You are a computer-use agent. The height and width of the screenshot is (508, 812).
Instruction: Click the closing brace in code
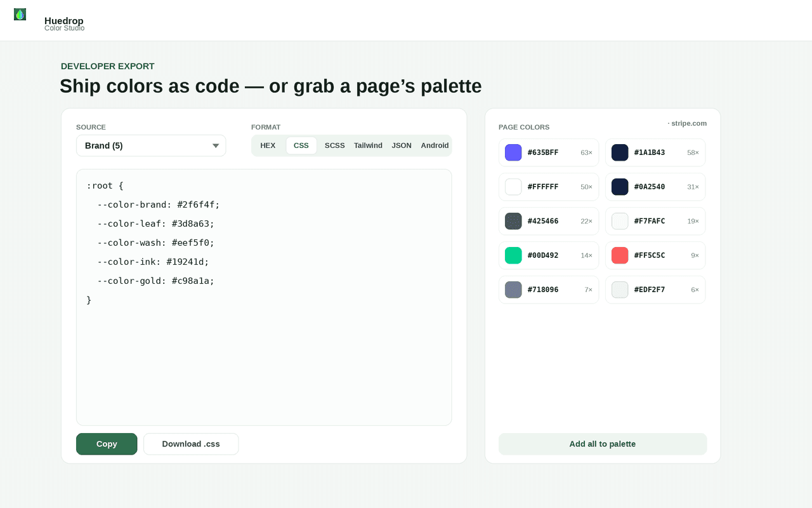pyautogui.click(x=89, y=300)
